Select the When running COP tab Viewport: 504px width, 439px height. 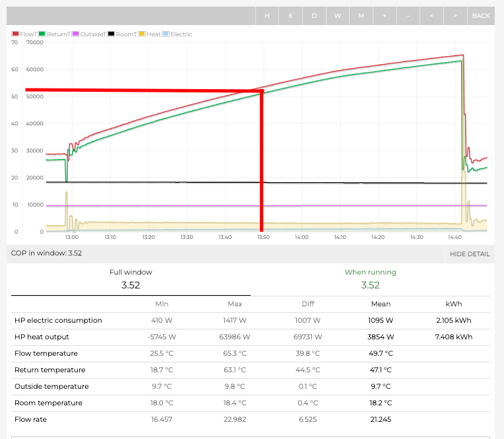[370, 279]
